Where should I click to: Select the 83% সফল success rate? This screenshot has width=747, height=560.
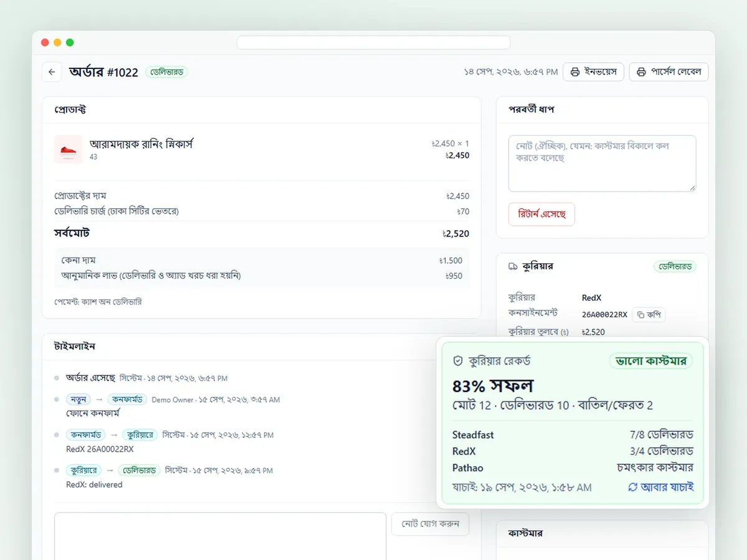point(493,386)
